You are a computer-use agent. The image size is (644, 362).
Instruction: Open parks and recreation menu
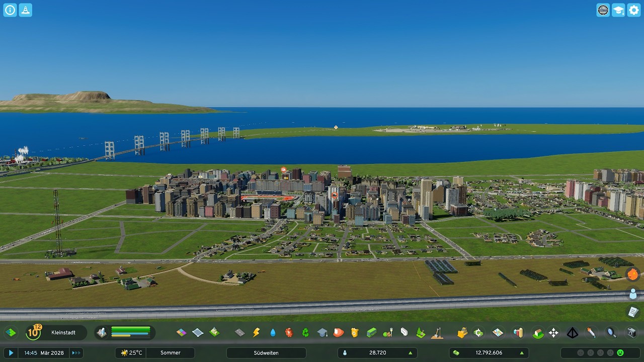(x=388, y=332)
